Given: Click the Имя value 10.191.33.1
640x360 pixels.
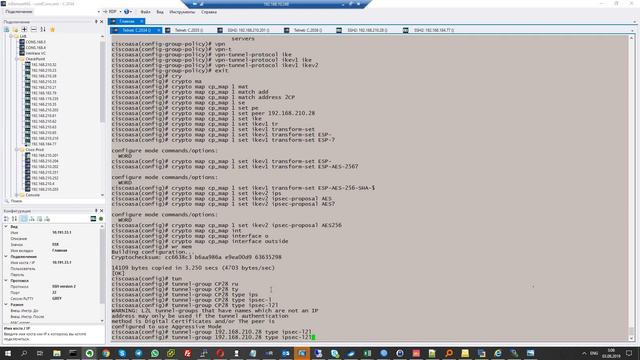Looking at the screenshot, I should (x=62, y=232).
